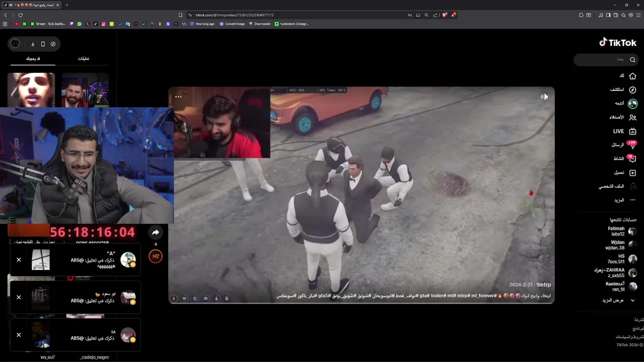644x362 pixels.
Task: Open ZAHRAA z_sxb55 account
Action: click(616, 273)
